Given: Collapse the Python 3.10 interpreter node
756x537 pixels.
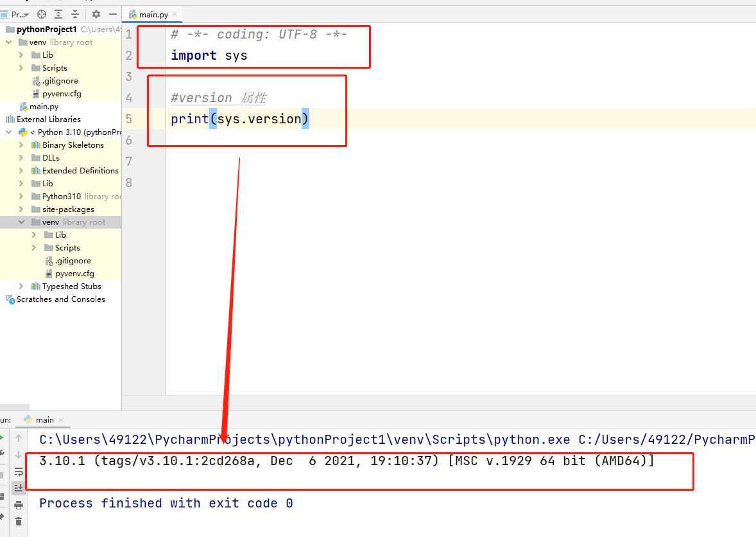Looking at the screenshot, I should pos(9,132).
